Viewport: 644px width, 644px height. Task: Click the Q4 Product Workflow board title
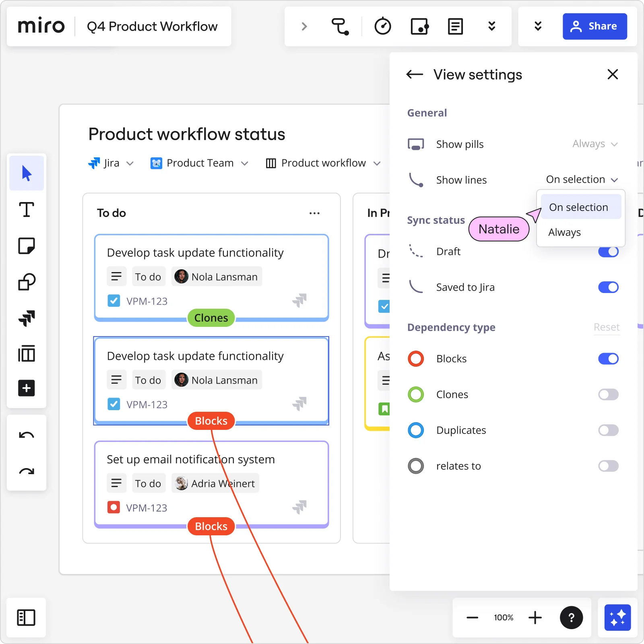[x=152, y=27]
